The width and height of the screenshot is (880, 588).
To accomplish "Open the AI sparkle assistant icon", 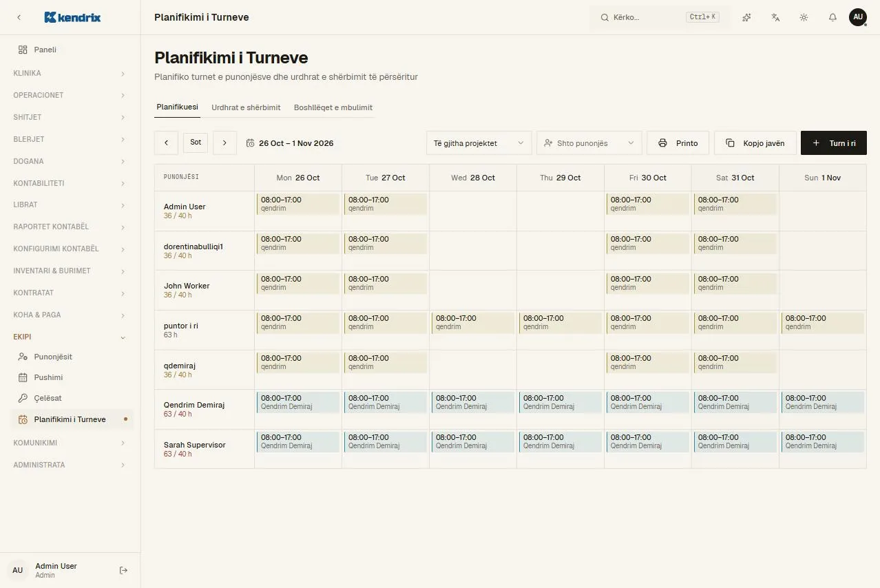I will point(746,17).
